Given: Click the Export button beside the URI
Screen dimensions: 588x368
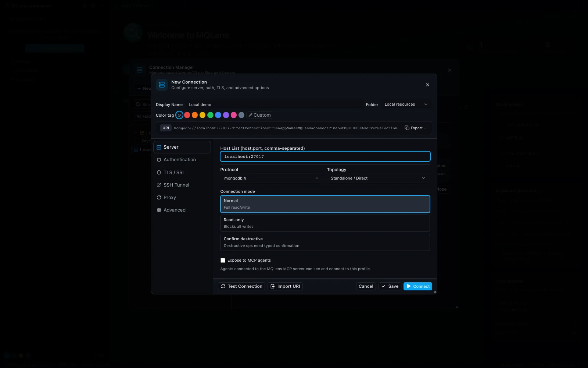Looking at the screenshot, I should tap(415, 128).
